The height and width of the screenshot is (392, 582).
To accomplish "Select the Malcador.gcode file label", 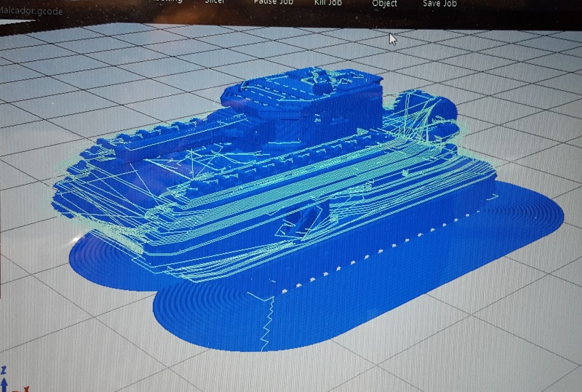I will coord(31,11).
